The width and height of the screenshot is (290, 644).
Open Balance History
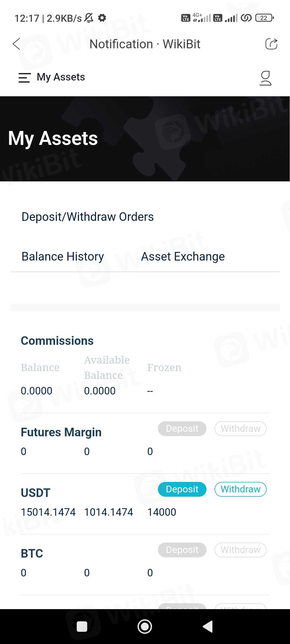tap(63, 257)
